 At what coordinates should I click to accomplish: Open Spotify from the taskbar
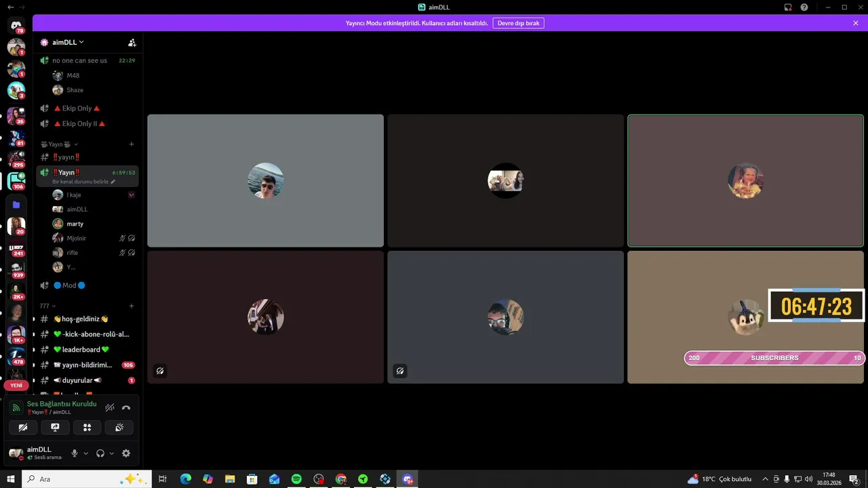296,479
